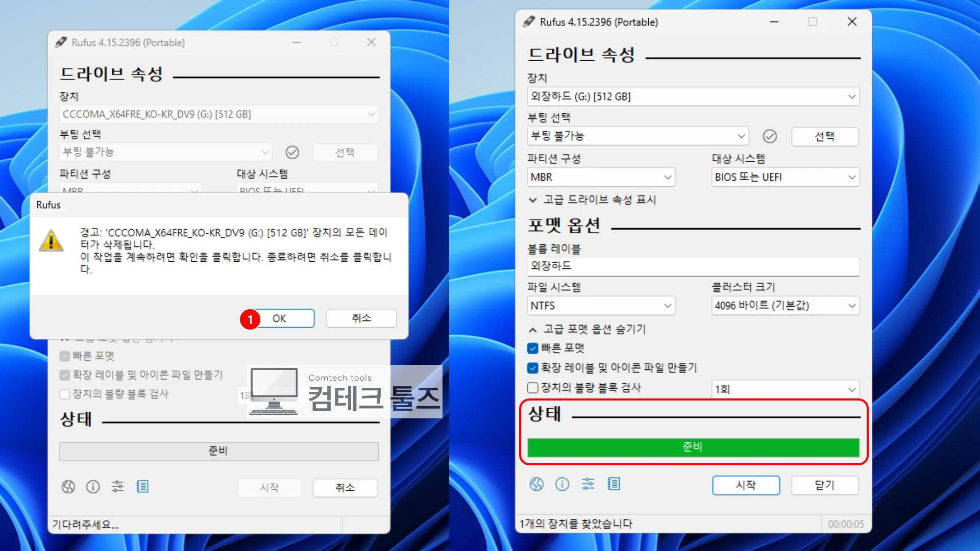Open 클러스터 크기 4096 바이트 dropdown
The height and width of the screenshot is (551, 980).
click(x=786, y=306)
